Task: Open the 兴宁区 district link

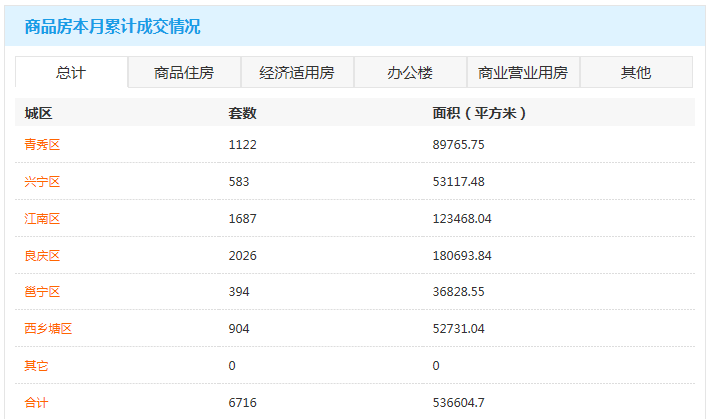Action: (43, 182)
